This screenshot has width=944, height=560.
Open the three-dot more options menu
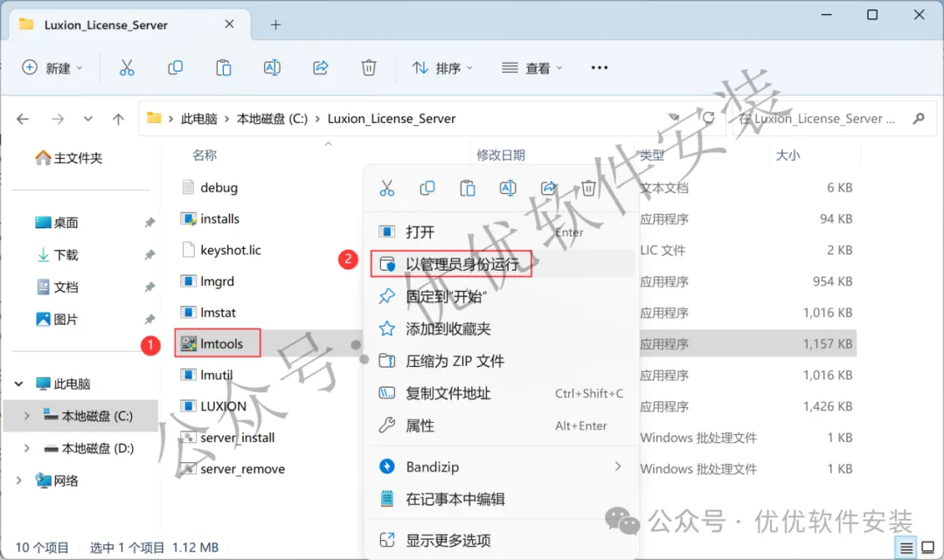[x=599, y=68]
